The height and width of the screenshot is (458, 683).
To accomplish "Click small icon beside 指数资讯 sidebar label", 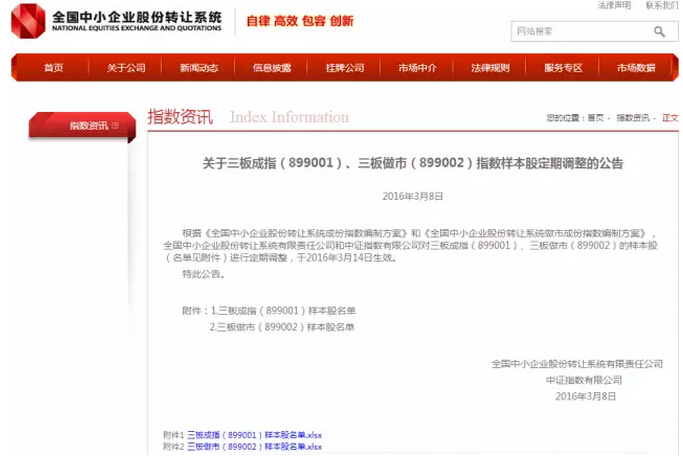I will pos(115,125).
